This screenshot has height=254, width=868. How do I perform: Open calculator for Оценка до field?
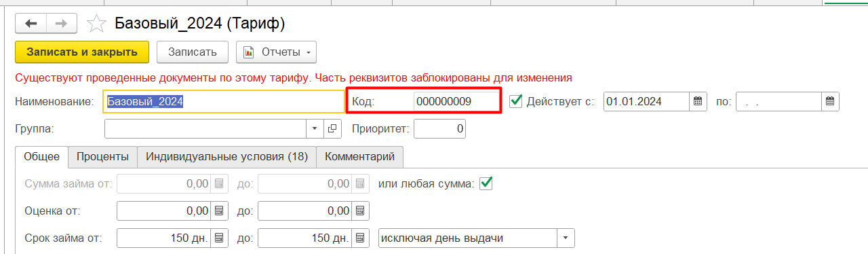pyautogui.click(x=361, y=211)
